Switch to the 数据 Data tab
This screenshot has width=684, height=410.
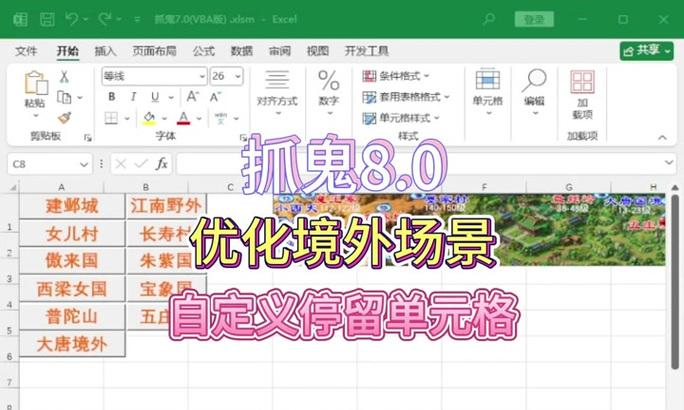click(242, 51)
